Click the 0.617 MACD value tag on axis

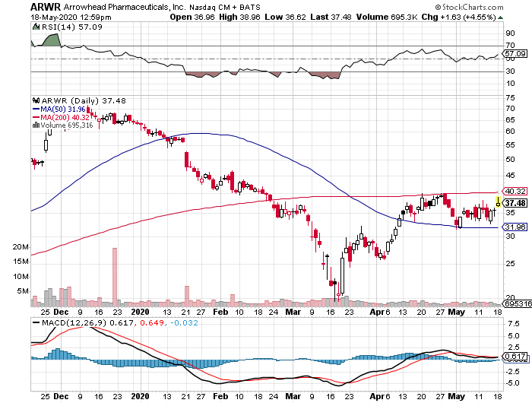click(515, 357)
